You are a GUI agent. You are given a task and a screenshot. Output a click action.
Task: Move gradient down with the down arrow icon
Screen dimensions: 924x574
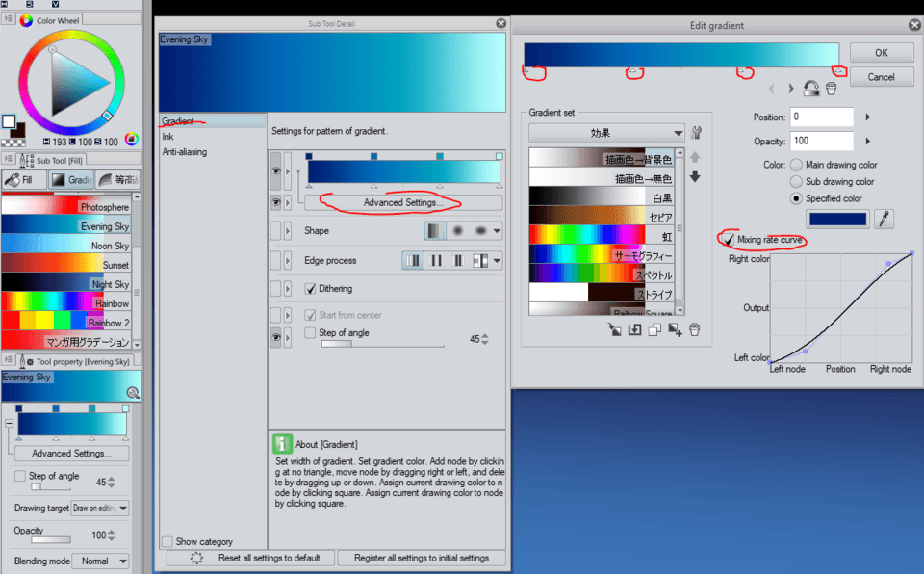coord(695,177)
